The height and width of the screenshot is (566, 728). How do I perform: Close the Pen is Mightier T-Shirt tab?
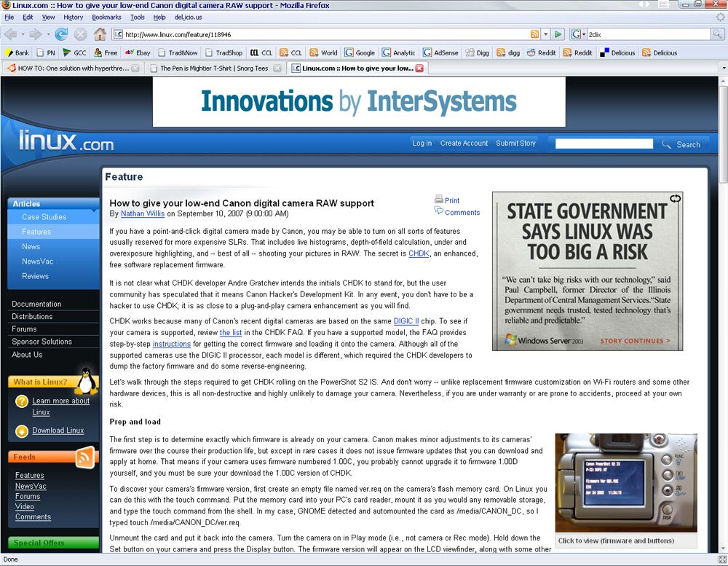click(277, 68)
